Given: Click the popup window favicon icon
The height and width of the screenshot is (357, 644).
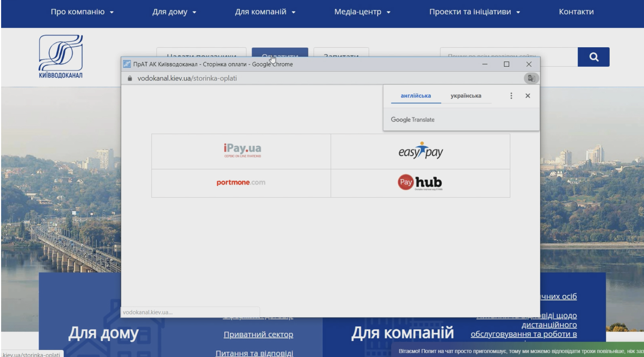Looking at the screenshot, I should tap(127, 64).
